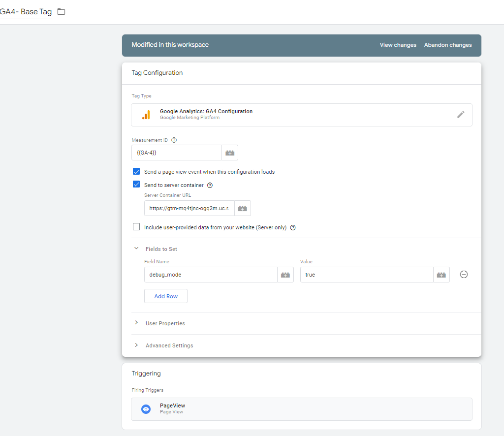Click Abandon changes link

448,45
